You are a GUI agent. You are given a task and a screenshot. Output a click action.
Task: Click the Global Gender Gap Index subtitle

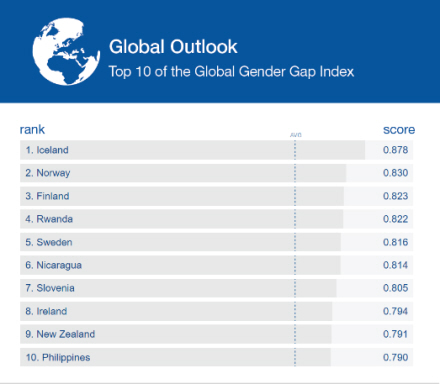coord(231,72)
